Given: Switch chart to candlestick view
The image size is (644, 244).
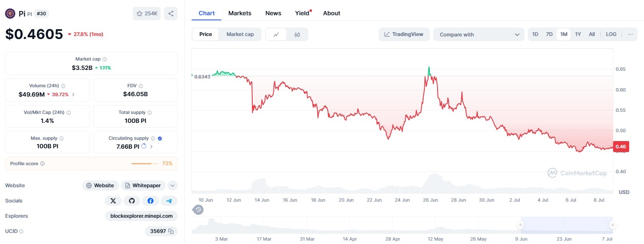Looking at the screenshot, I should point(297,34).
